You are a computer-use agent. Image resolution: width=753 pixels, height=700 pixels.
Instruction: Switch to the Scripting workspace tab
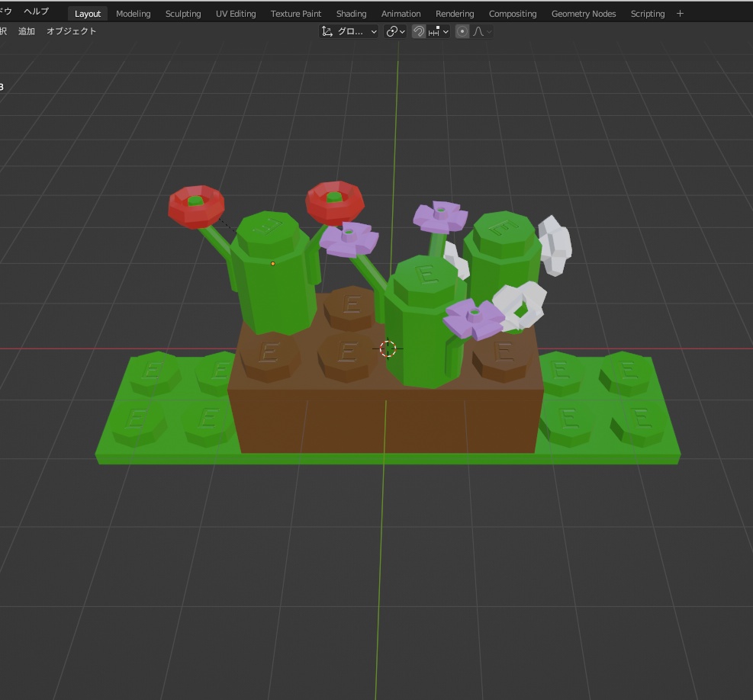point(648,14)
